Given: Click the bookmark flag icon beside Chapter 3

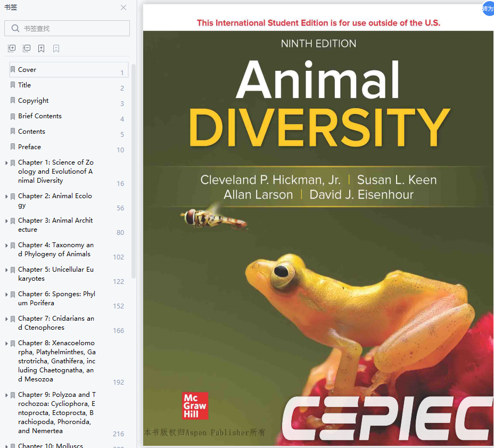Looking at the screenshot, I should coord(13,221).
